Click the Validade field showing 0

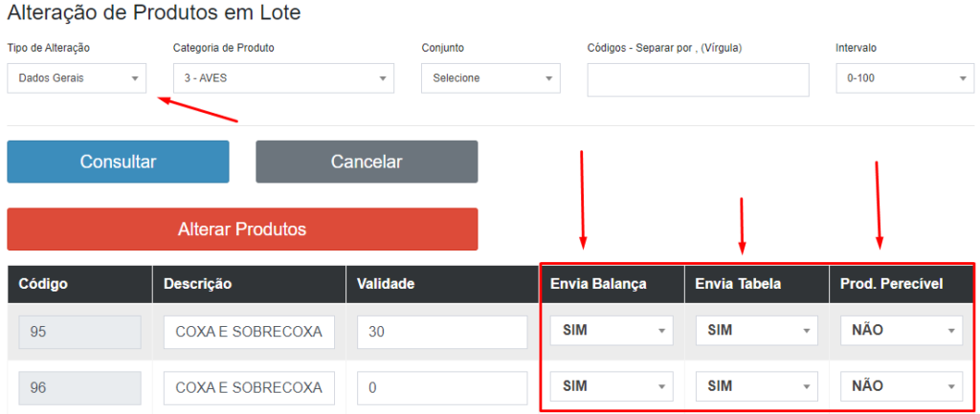pos(441,387)
